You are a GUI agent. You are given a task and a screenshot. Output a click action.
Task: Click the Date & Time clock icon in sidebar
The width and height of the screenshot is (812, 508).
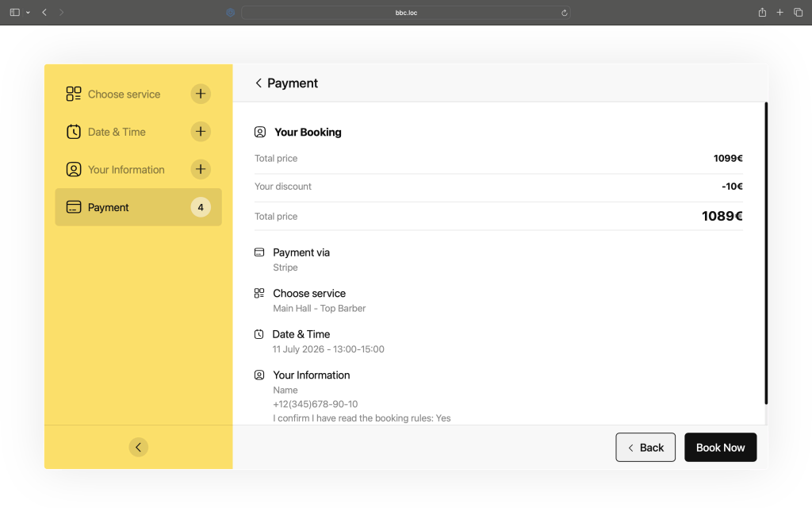74,132
